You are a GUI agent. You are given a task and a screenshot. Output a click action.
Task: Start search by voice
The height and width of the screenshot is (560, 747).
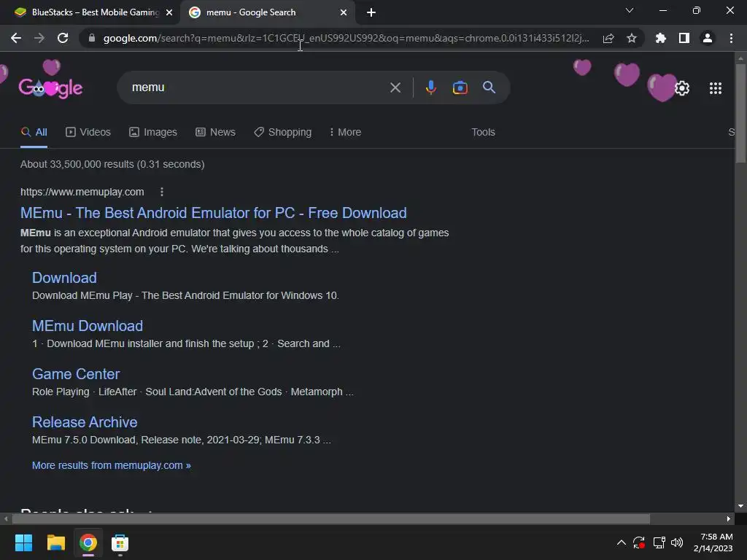point(430,87)
